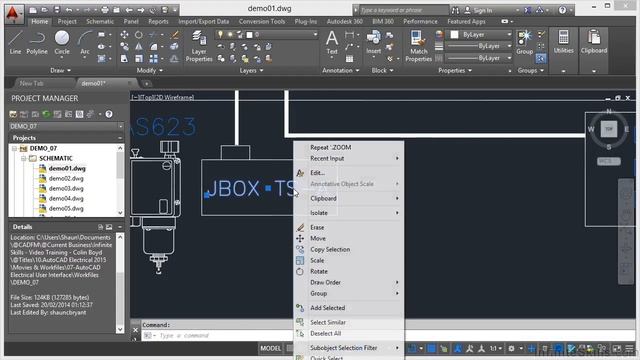The height and width of the screenshot is (360, 640).
Task: Click the layer color swatch in Layers panel
Action: [249, 35]
